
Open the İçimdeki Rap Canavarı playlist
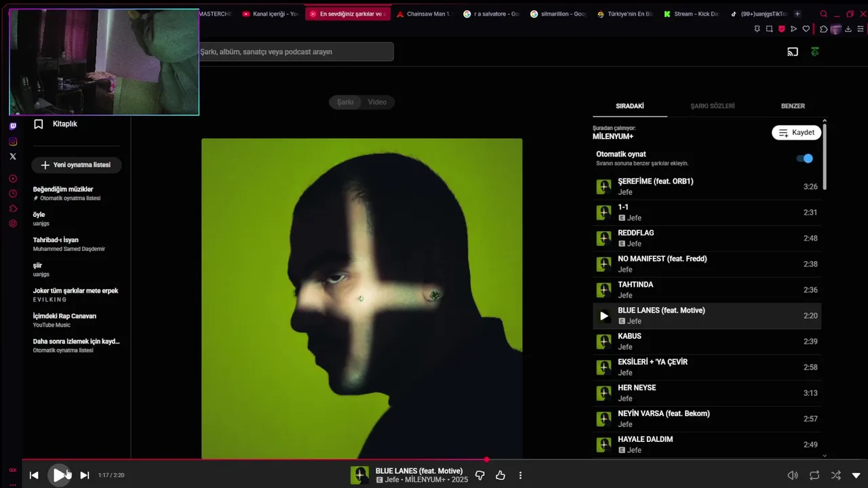[x=76, y=320]
